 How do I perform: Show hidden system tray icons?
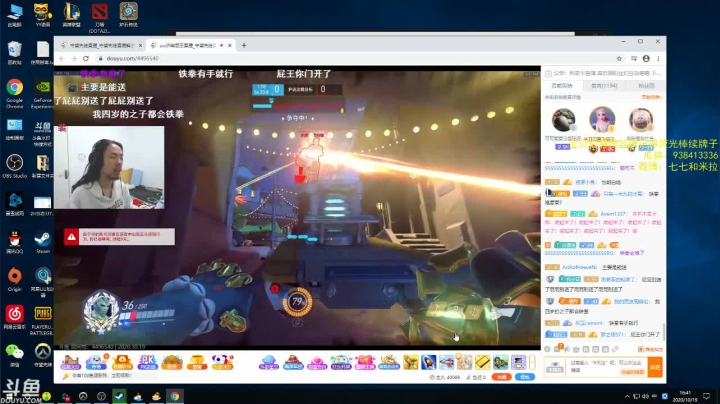point(627,396)
